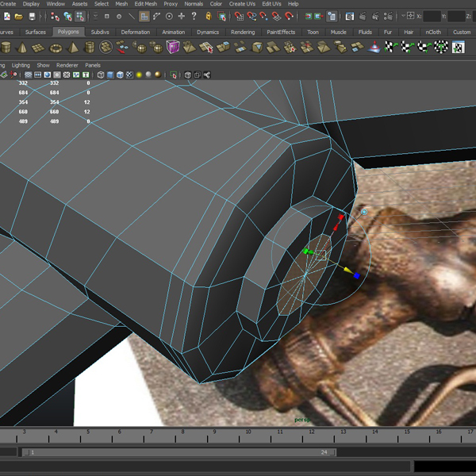The height and width of the screenshot is (476, 476).
Task: Open a scene with the folder icon
Action: point(19,16)
